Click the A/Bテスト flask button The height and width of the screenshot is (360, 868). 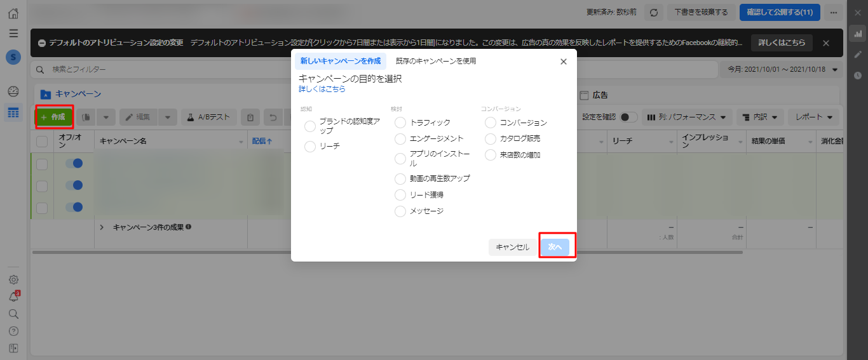(x=209, y=117)
